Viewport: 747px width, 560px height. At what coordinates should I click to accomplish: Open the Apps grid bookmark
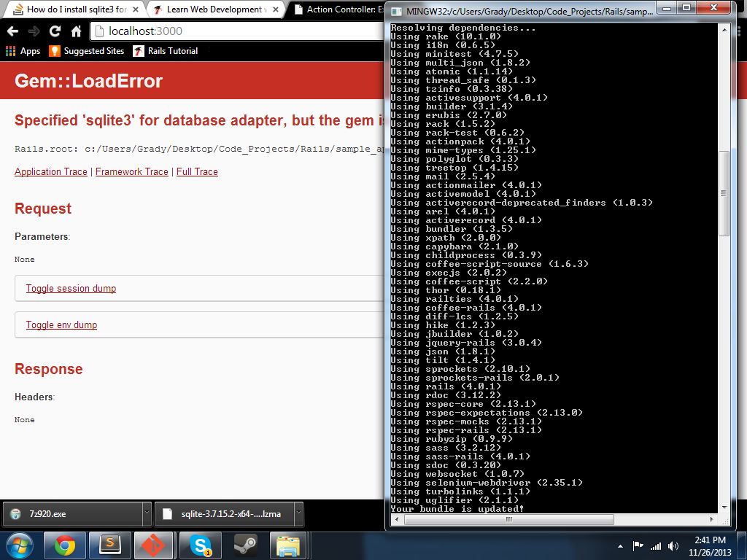(x=23, y=51)
